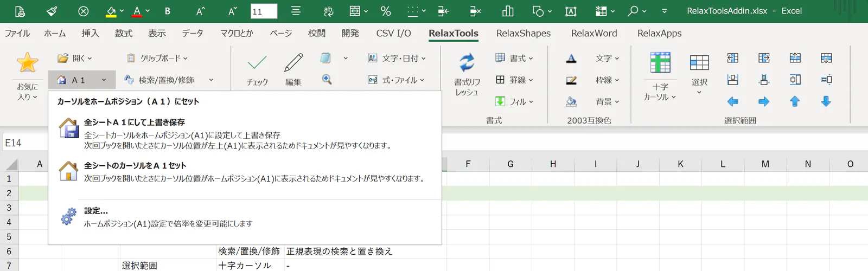Viewport: 868px width, 271px height.
Task: Open the CSV I/O ribbon tab
Action: tap(394, 33)
